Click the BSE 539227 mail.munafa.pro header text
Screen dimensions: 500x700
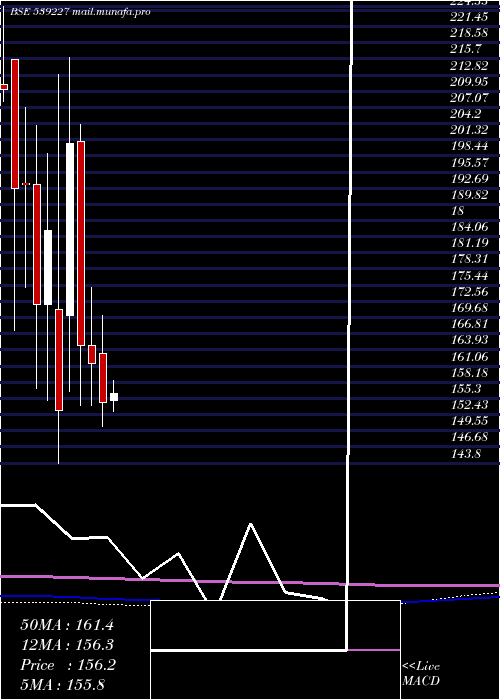click(80, 12)
